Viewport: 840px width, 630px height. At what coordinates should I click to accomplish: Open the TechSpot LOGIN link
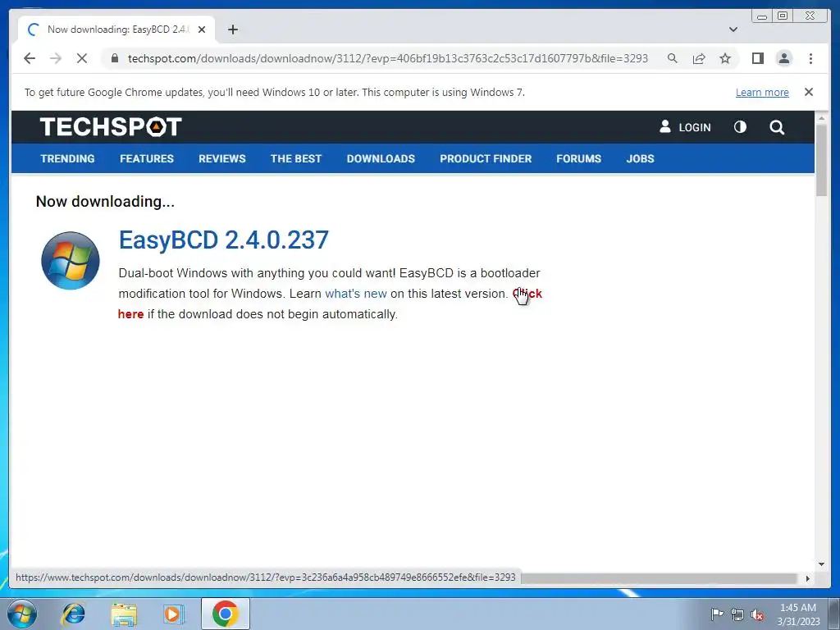(x=685, y=127)
